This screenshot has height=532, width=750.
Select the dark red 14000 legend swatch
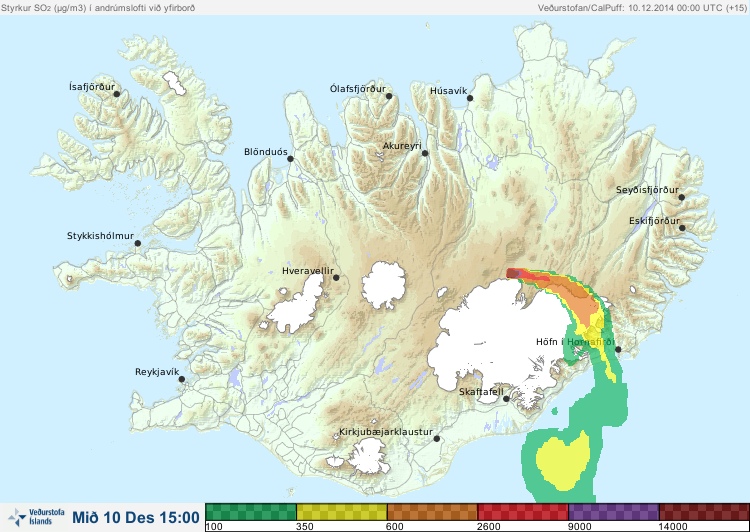pos(704,512)
